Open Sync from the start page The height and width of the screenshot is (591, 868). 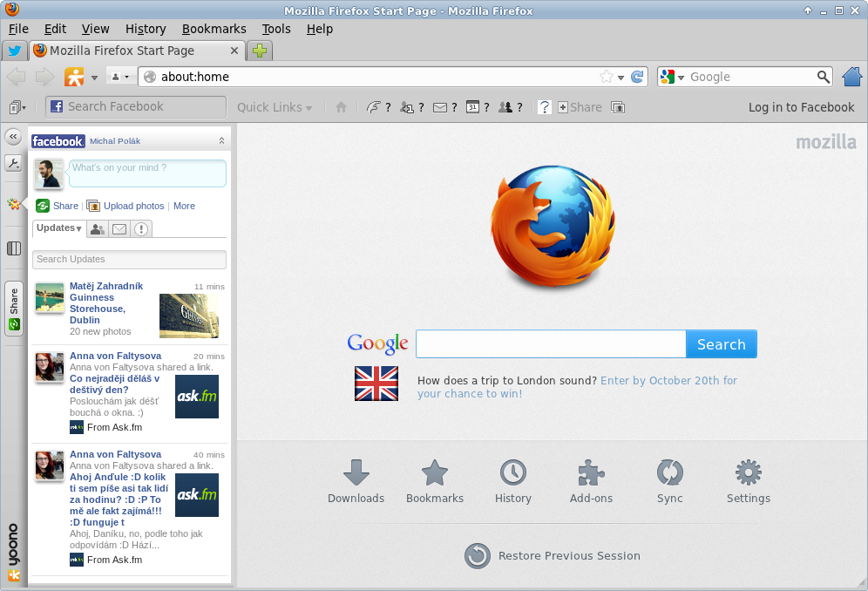pyautogui.click(x=670, y=481)
